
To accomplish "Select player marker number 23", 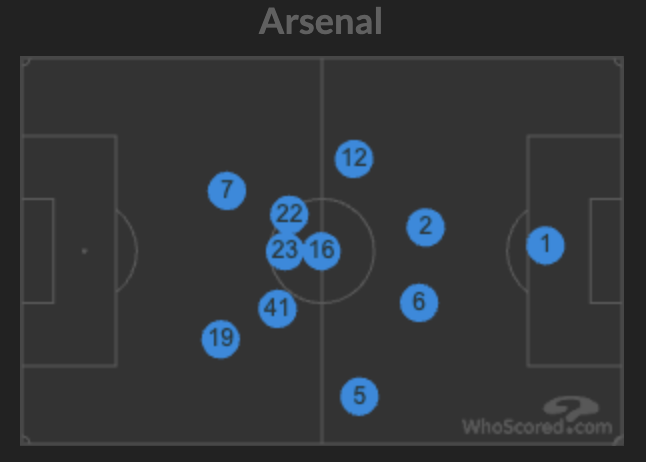I will click(284, 251).
